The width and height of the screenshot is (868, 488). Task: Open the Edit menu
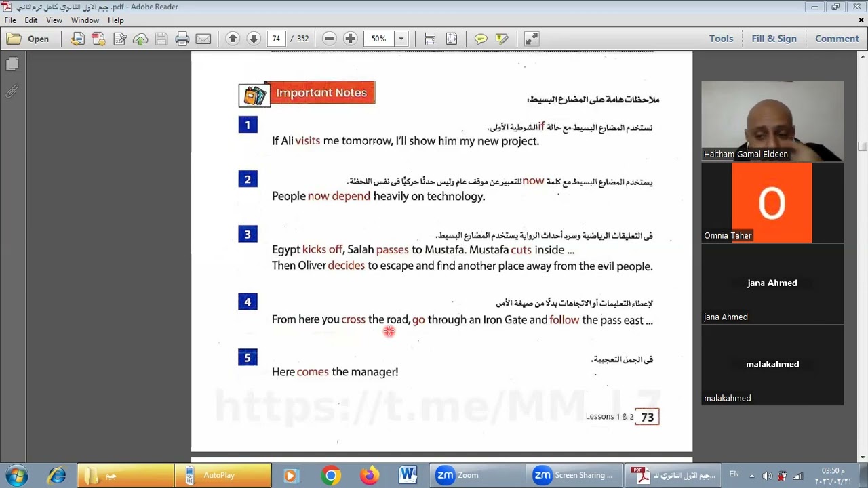(31, 20)
